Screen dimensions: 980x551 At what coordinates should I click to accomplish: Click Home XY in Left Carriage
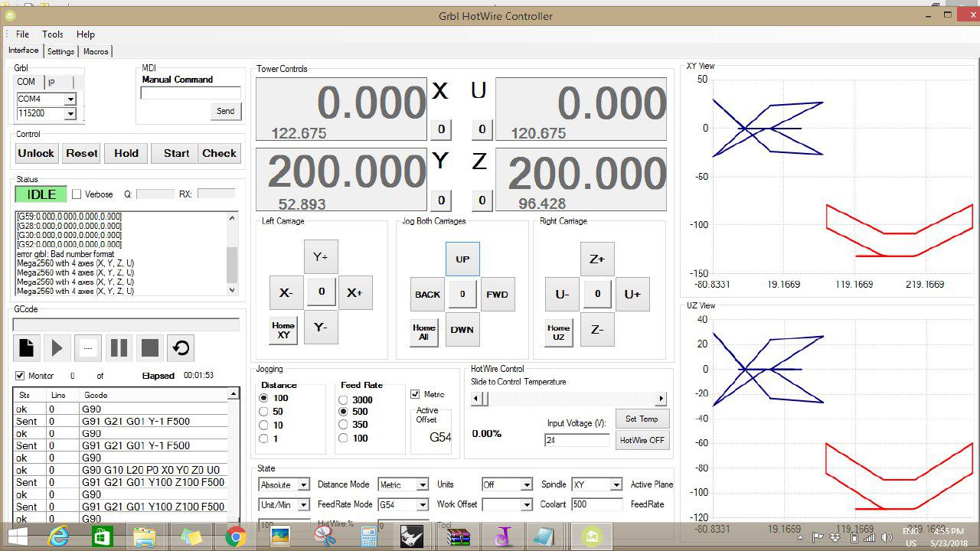pyautogui.click(x=283, y=330)
